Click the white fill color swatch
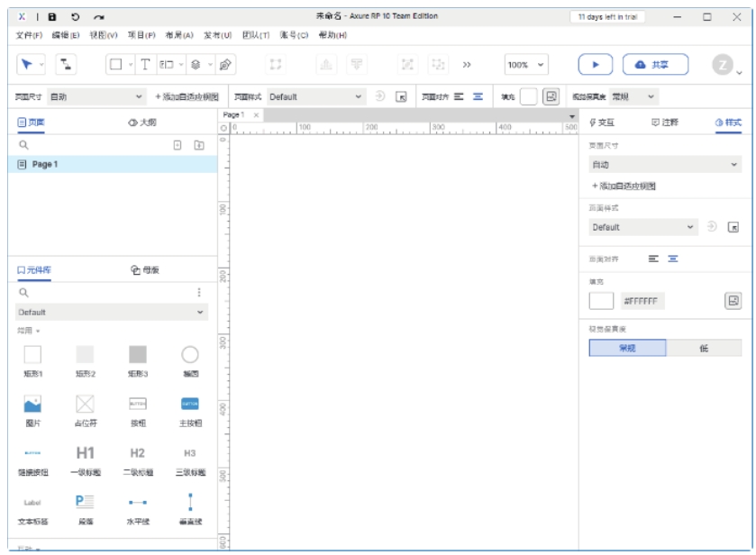Viewport: 756px width, 555px height. tap(601, 301)
